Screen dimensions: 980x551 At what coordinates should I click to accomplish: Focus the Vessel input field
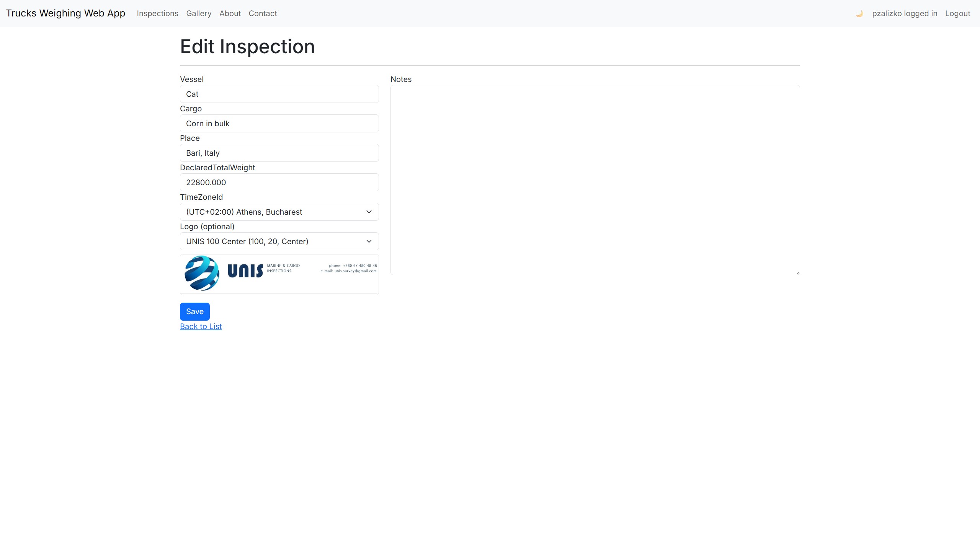coord(279,94)
